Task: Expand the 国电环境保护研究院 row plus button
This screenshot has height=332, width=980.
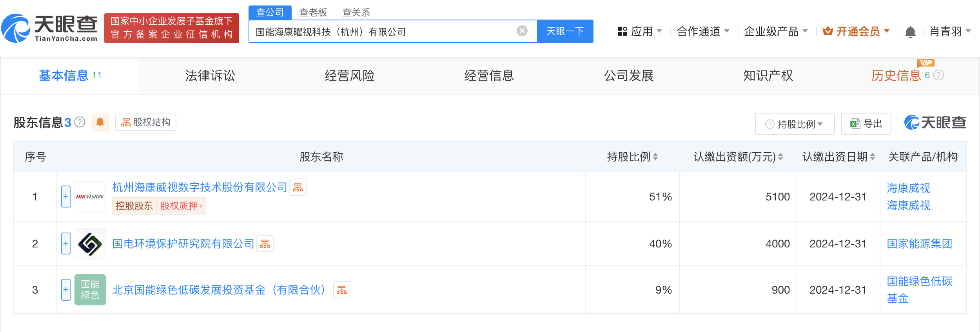Action: pos(66,244)
